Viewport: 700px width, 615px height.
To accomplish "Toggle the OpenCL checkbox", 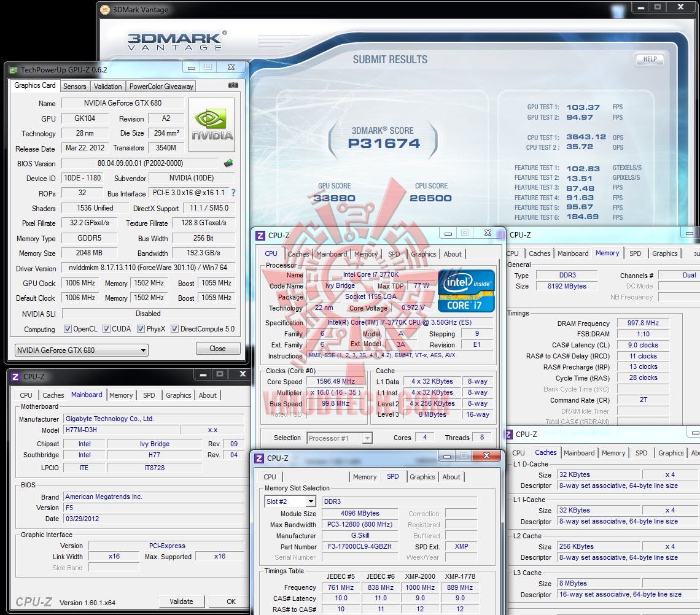I will (68, 329).
